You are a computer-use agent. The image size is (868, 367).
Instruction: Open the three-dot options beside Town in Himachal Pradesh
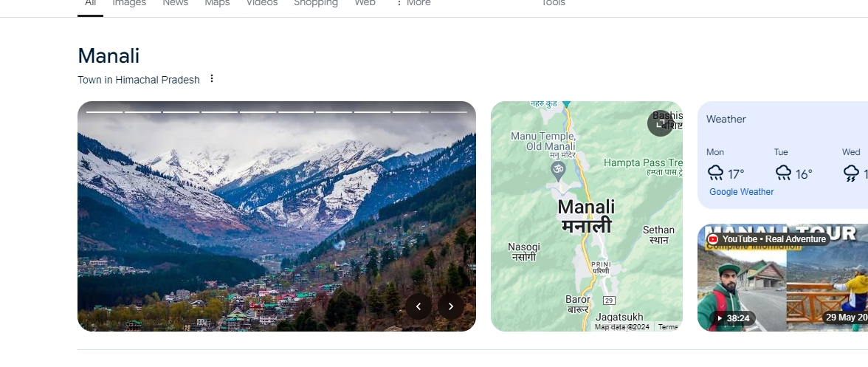(211, 79)
